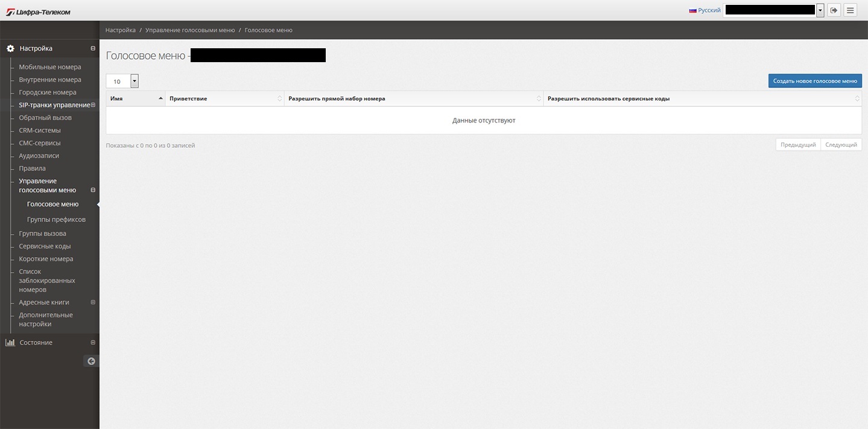Expand the Адресные книги submenu
This screenshot has height=429, width=868.
click(93, 302)
